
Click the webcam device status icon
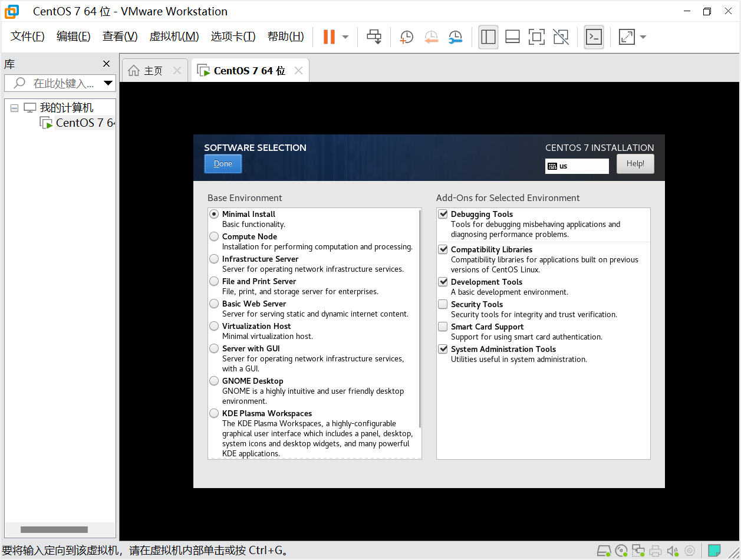tap(690, 551)
